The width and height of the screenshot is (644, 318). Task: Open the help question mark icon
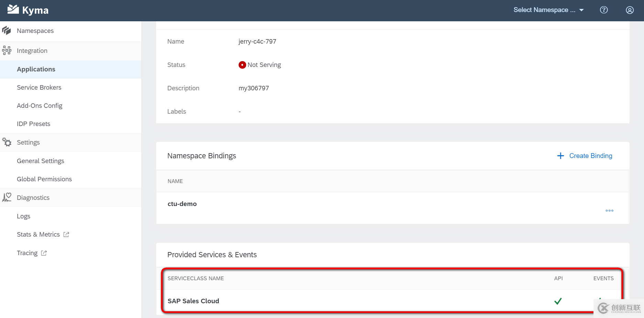[604, 10]
